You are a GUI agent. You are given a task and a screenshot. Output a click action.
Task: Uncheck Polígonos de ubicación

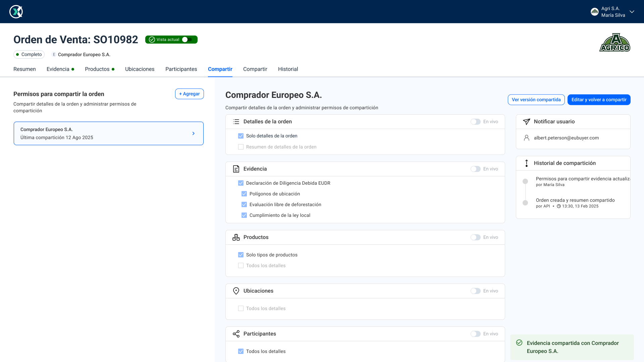coord(244,194)
